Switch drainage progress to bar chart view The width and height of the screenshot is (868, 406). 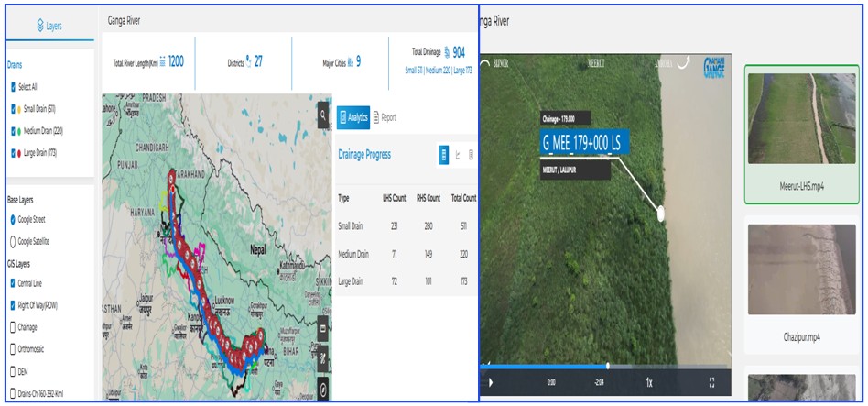(458, 155)
